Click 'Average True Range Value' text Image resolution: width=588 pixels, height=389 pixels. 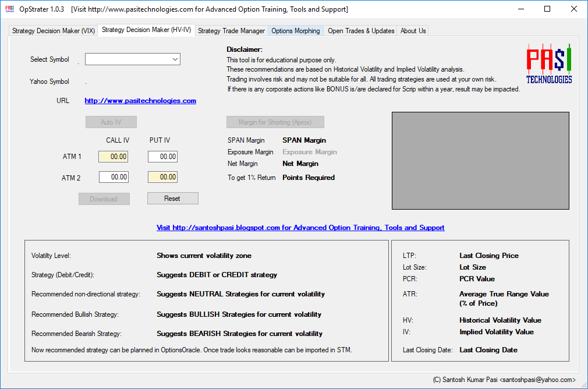coord(504,294)
